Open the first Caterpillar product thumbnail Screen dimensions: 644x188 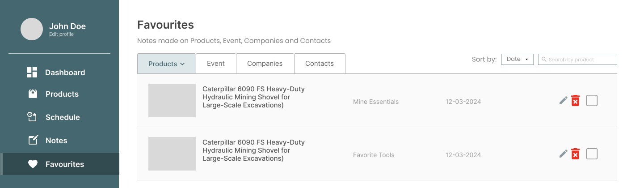(x=172, y=101)
